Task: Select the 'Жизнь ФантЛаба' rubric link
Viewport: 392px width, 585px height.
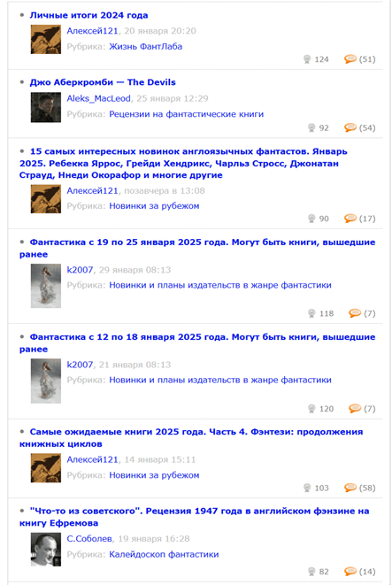Action: point(145,47)
